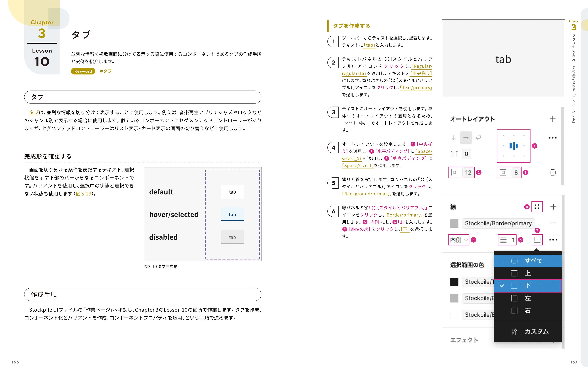The height and width of the screenshot is (375, 588).
Task: Add a new stroke with the plus icon
Action: click(553, 207)
